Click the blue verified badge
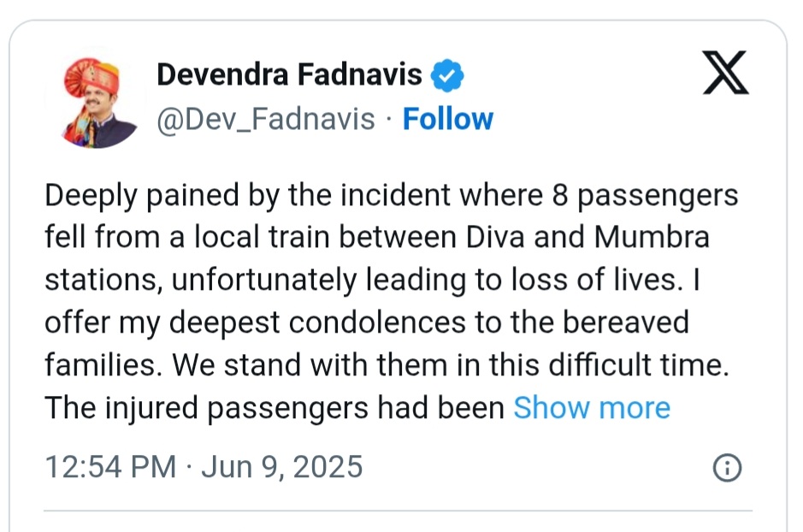Viewport: 803px width, 532px height. click(446, 75)
